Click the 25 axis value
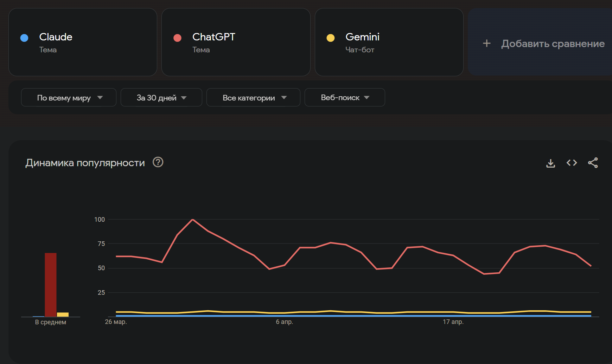Screen dimensions: 612x364 [101, 293]
